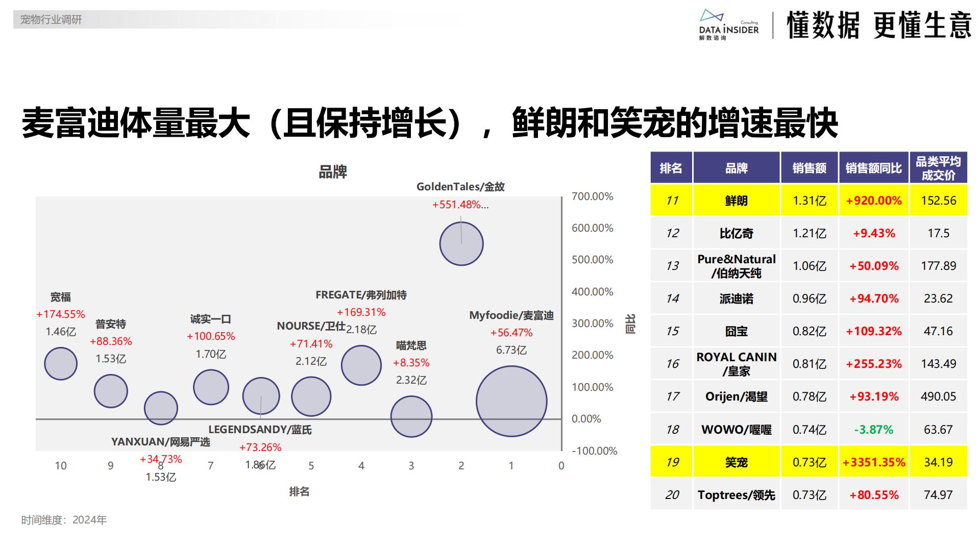Click the 喵梵思 bubble on the chart
980x551 pixels.
[411, 417]
